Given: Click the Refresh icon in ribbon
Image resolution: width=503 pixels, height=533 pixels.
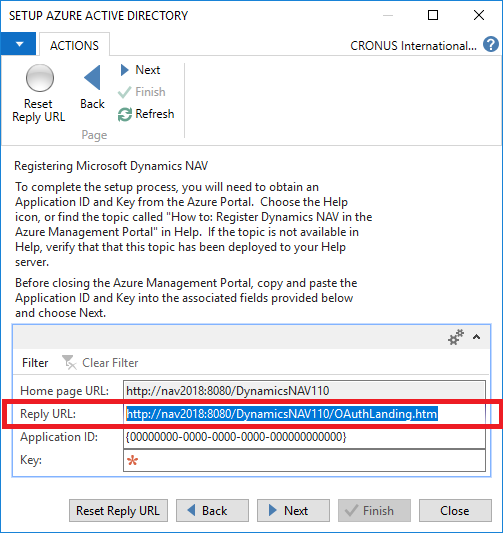Looking at the screenshot, I should (x=124, y=114).
